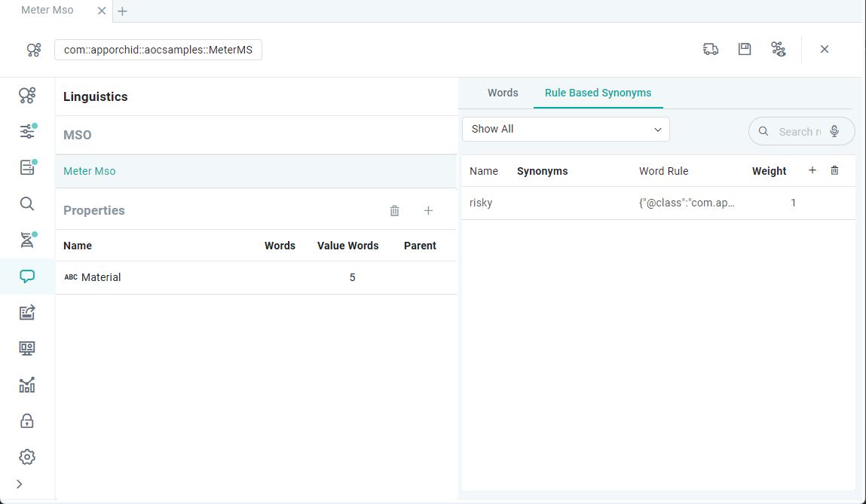
Task: Delete property using Properties trash icon
Action: 394,211
